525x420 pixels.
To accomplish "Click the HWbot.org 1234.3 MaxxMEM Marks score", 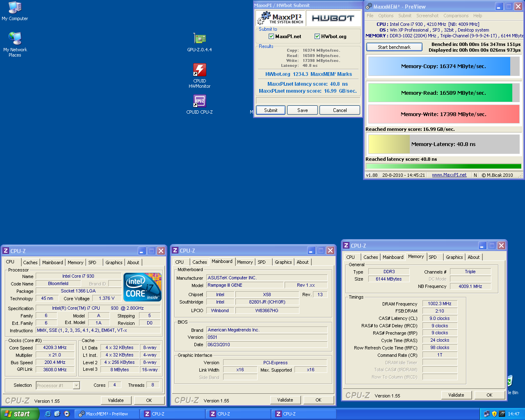I will point(308,74).
